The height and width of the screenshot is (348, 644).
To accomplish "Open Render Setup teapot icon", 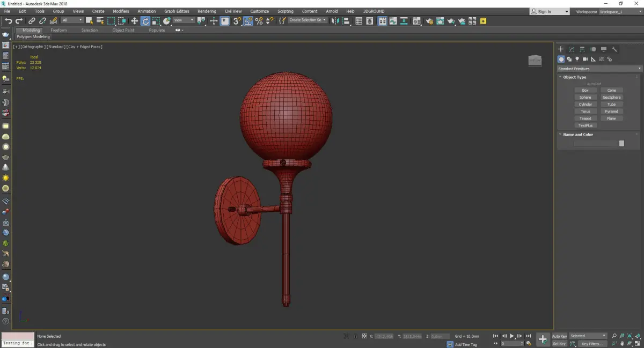I will pos(429,21).
